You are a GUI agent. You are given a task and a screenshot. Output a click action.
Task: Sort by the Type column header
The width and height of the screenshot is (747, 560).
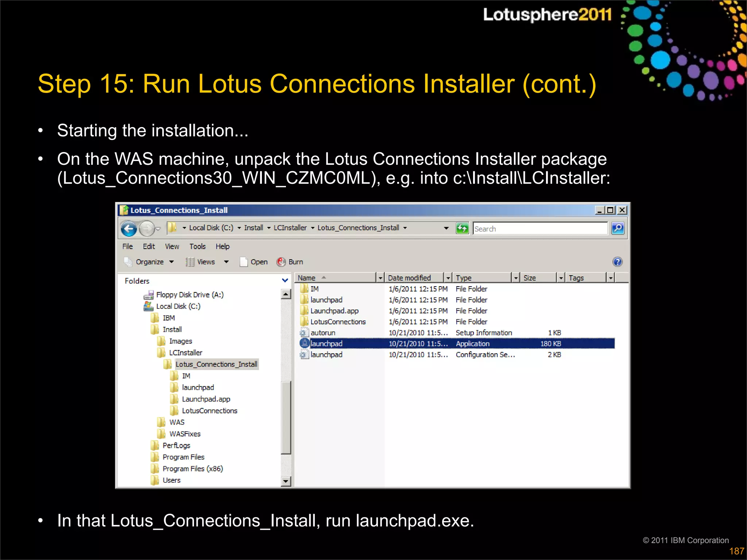point(482,278)
